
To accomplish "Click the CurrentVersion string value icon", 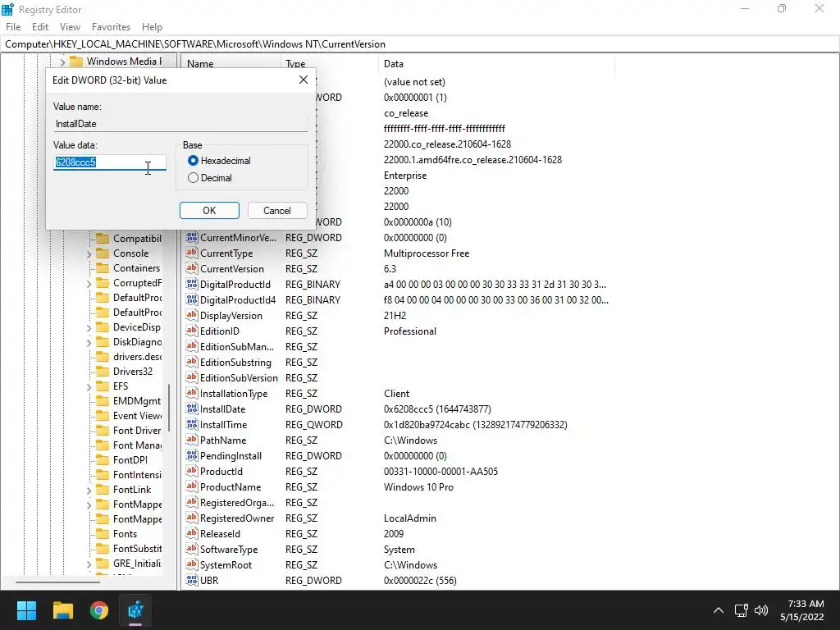I will click(192, 268).
